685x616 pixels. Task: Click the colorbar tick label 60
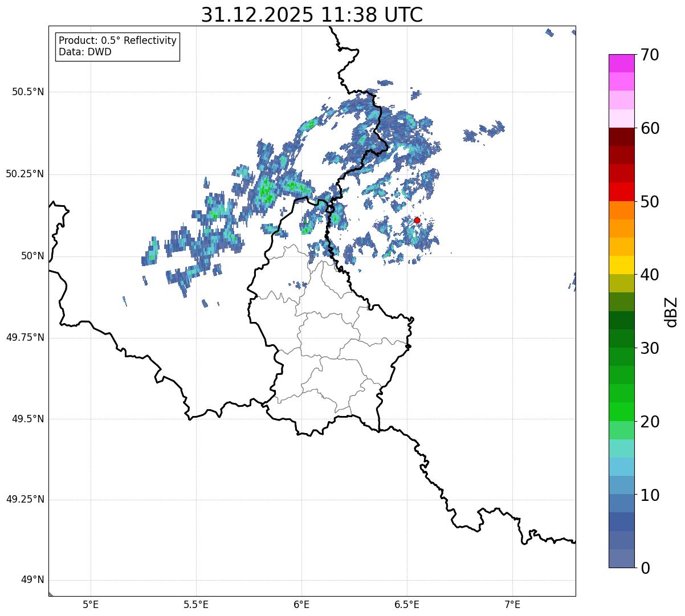coord(650,128)
